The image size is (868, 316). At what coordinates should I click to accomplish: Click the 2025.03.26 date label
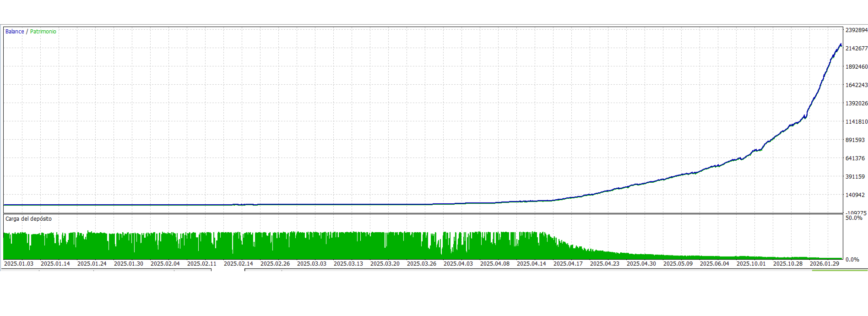coord(422,264)
